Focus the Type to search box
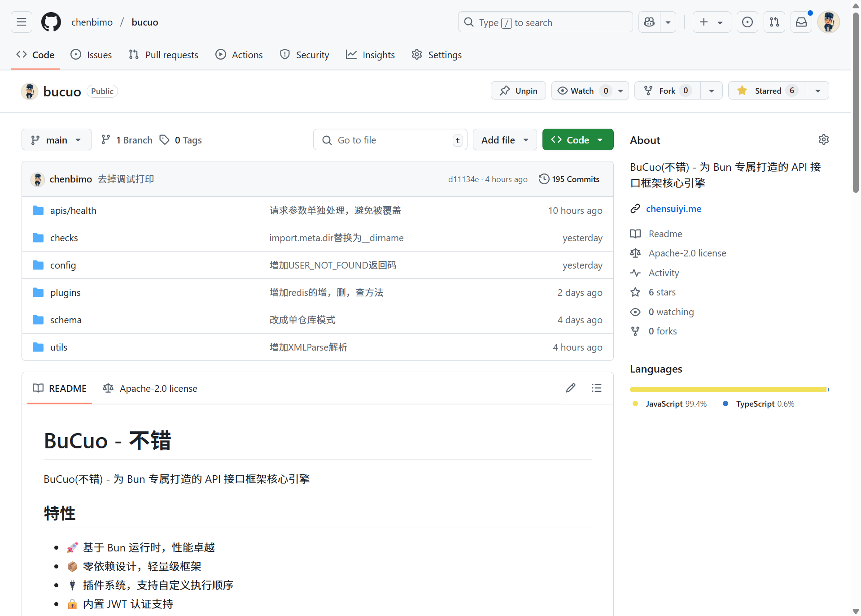861x616 pixels. pos(545,22)
